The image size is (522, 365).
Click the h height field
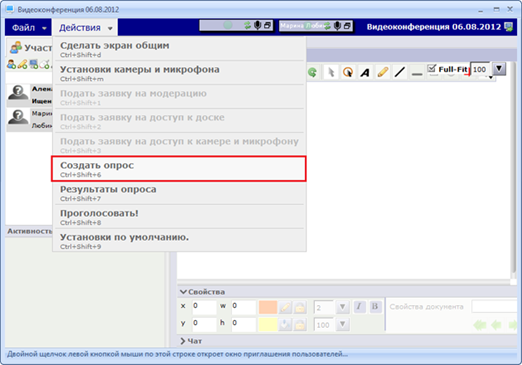[x=244, y=324]
